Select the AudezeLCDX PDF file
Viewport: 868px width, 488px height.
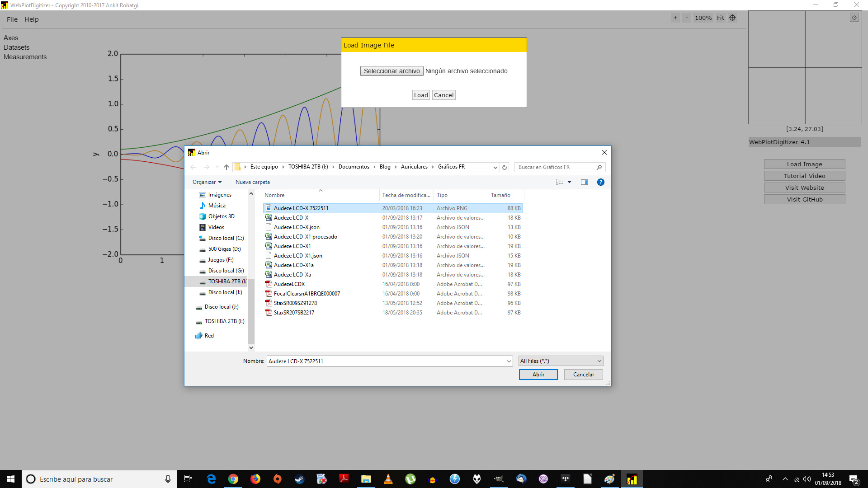coord(289,284)
